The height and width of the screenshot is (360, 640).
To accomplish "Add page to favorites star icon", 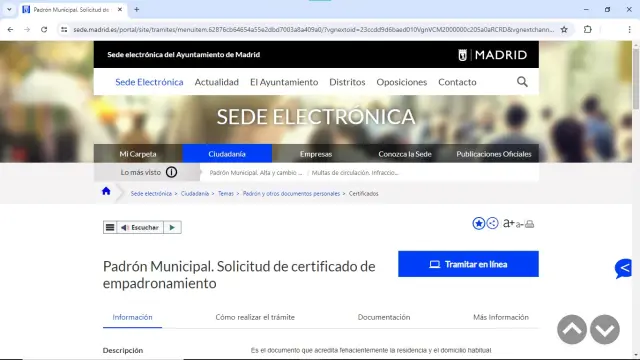I will pyautogui.click(x=478, y=223).
